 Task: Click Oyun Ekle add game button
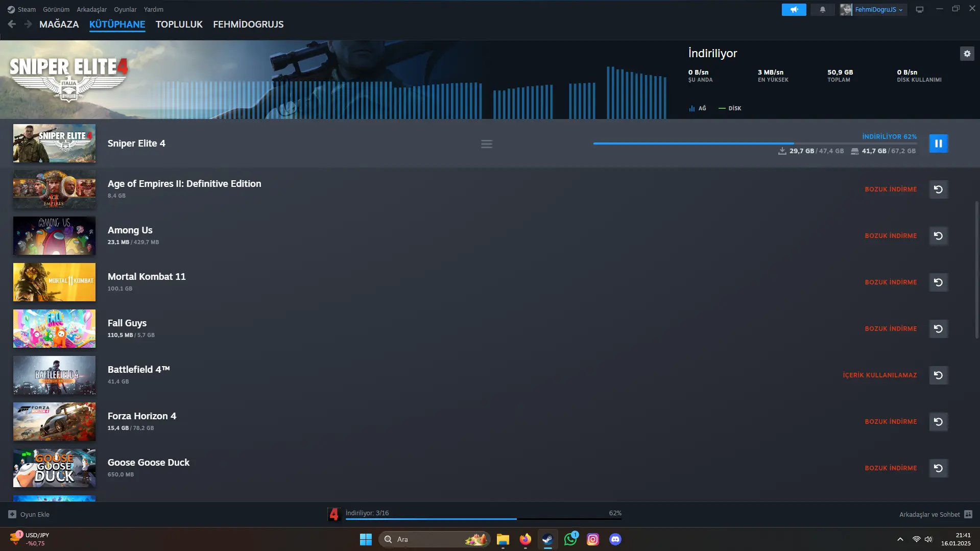(29, 514)
